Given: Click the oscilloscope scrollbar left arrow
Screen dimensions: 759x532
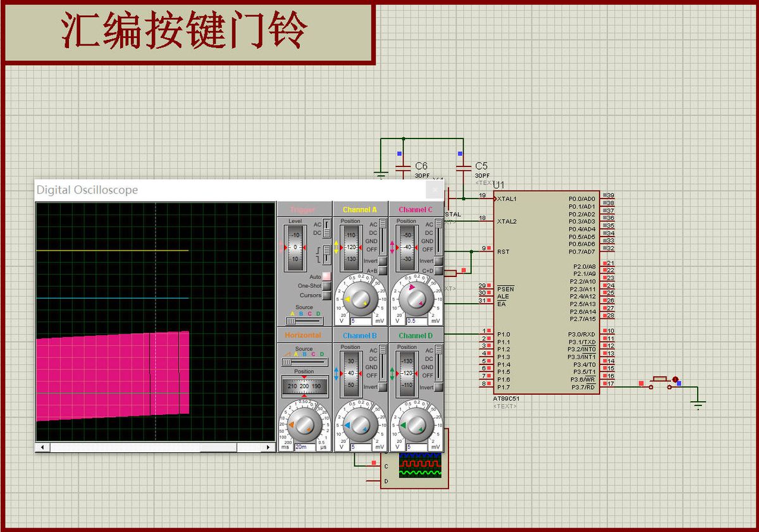Looking at the screenshot, I should [x=42, y=447].
